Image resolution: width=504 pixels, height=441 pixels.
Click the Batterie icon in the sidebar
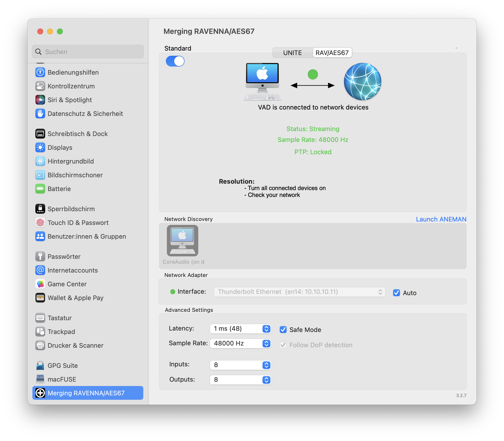(40, 189)
